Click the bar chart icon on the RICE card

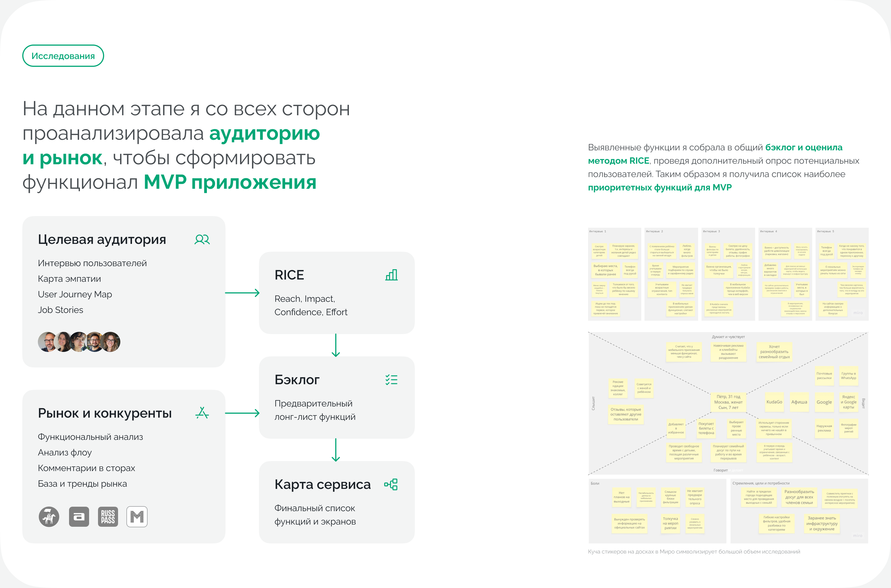tap(391, 275)
